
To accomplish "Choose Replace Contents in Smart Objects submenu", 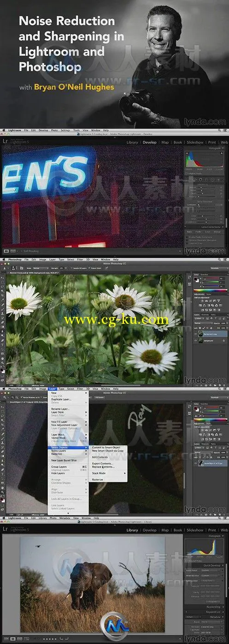I will click(102, 466).
